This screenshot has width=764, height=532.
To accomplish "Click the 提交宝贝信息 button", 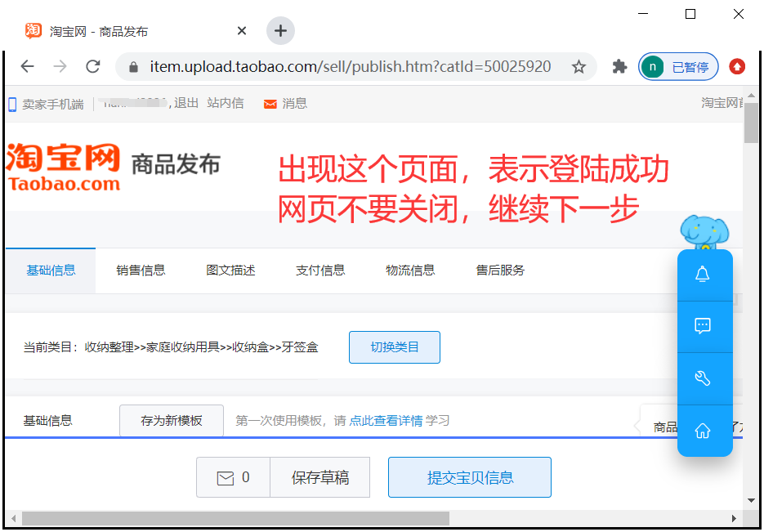I will [470, 478].
